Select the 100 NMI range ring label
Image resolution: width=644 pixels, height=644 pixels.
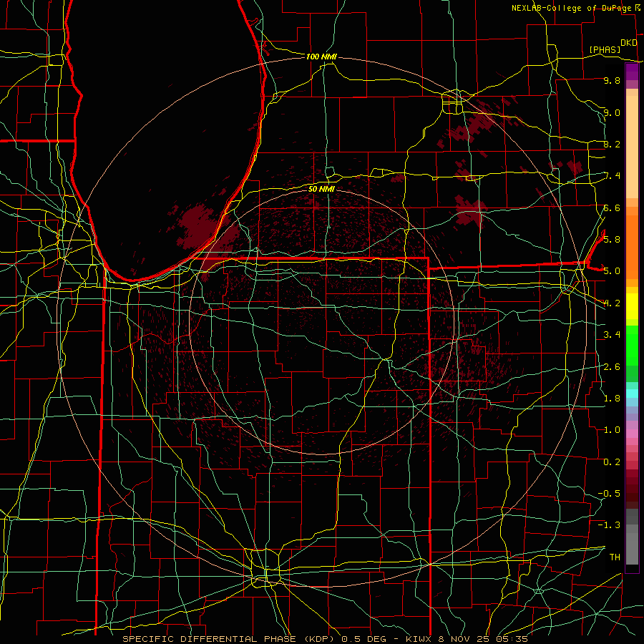[321, 57]
